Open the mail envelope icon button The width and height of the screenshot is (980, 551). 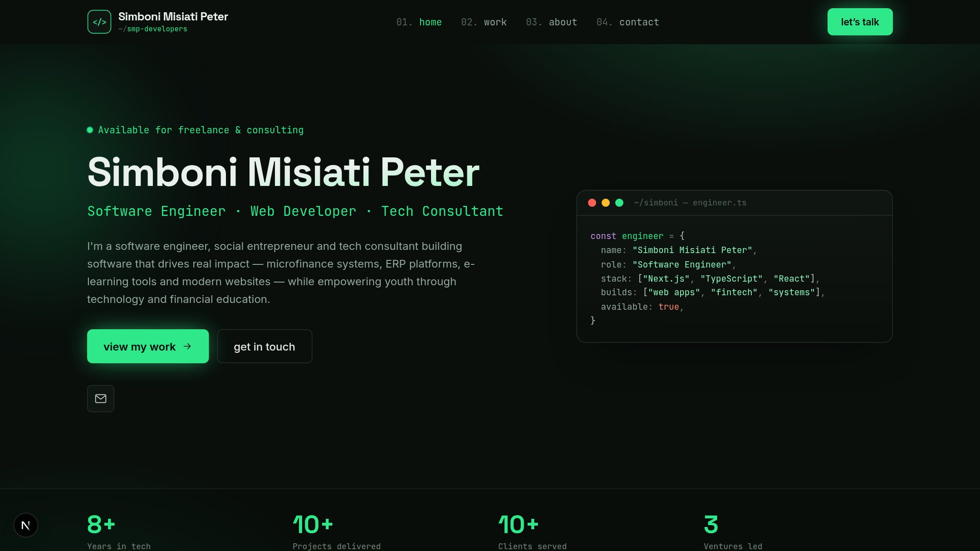tap(101, 399)
